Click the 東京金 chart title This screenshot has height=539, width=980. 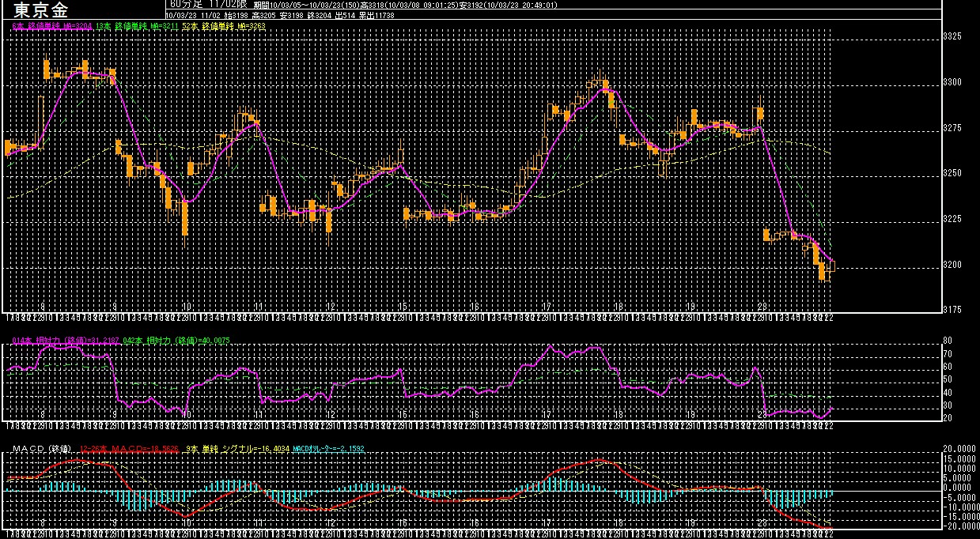click(40, 9)
